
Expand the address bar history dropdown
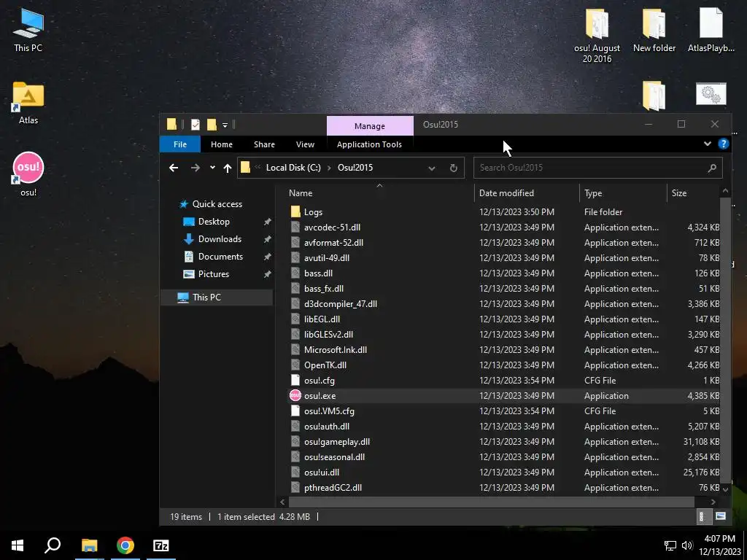coord(432,168)
